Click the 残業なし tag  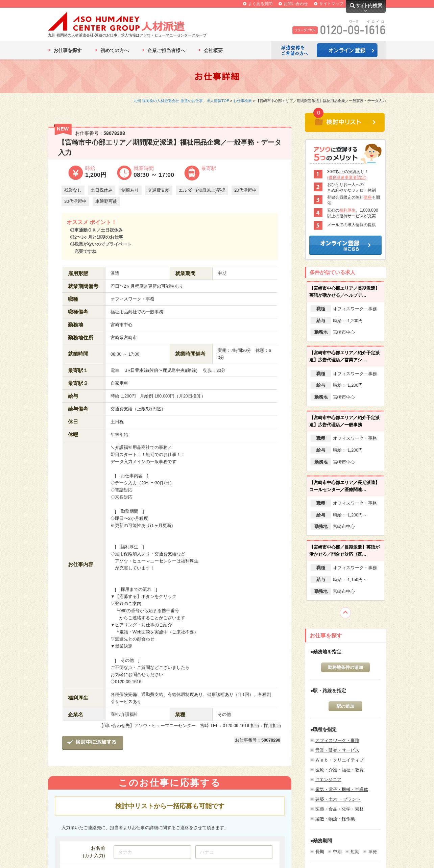pyautogui.click(x=73, y=190)
